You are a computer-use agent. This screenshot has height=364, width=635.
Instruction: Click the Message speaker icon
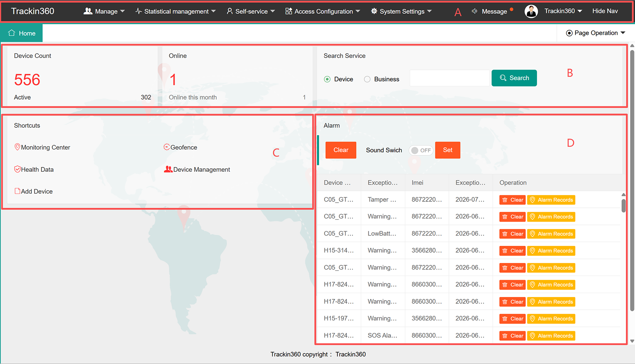[474, 11]
